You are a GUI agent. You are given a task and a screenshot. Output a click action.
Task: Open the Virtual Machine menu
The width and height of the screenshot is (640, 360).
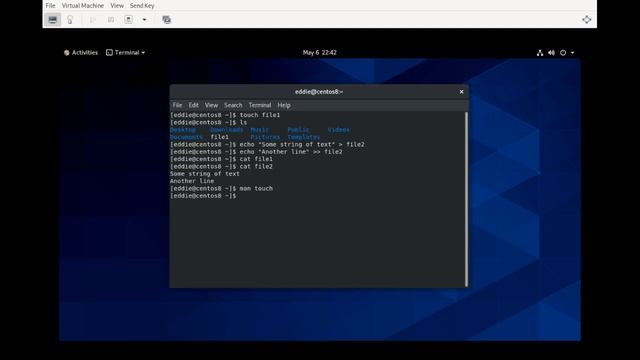(x=83, y=6)
